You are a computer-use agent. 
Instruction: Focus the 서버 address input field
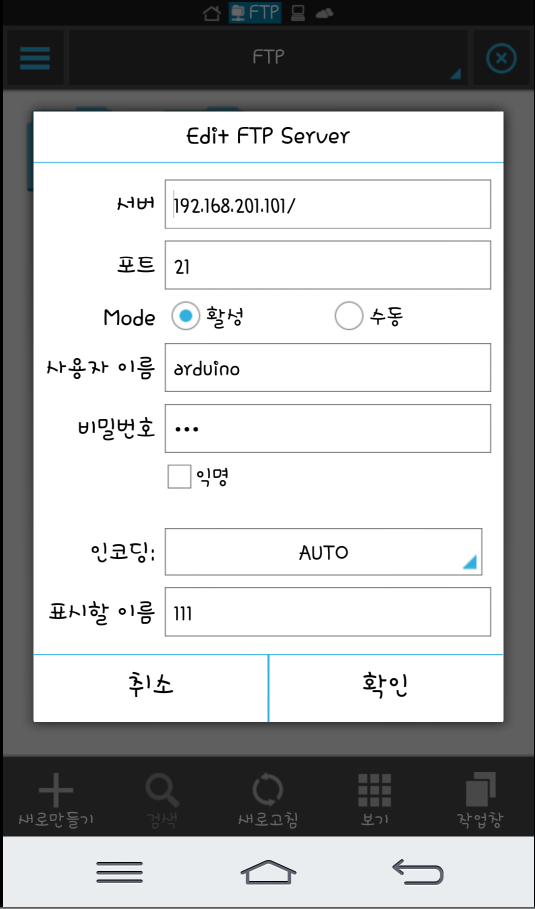tap(327, 204)
